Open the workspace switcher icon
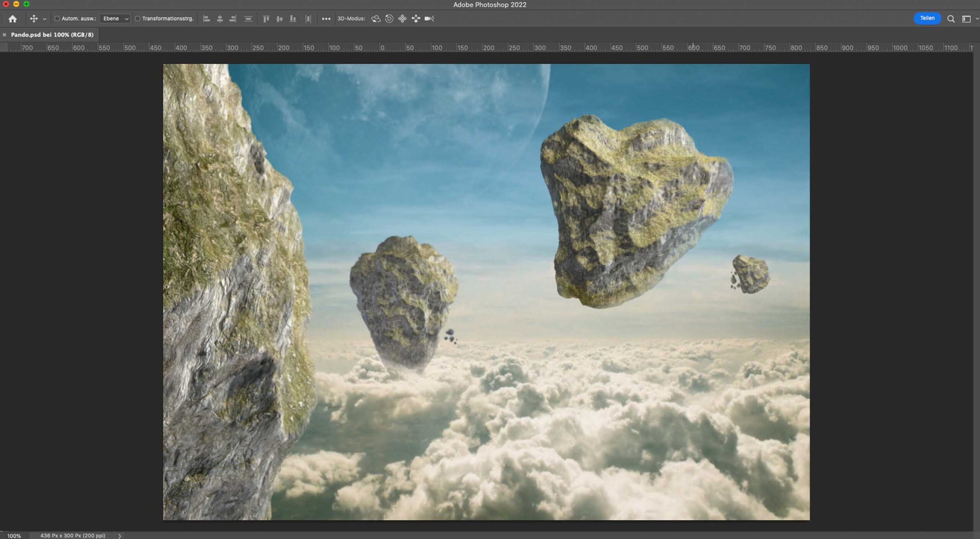This screenshot has width=980, height=539. [x=966, y=19]
